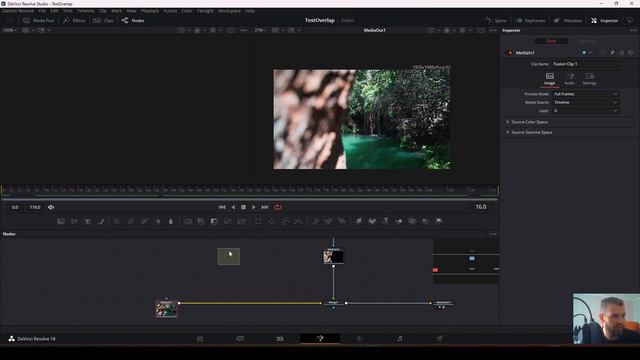Click the DaVinci Resolve 18 home logo
Image resolution: width=640 pixels, height=360 pixels.
pyautogui.click(x=11, y=339)
